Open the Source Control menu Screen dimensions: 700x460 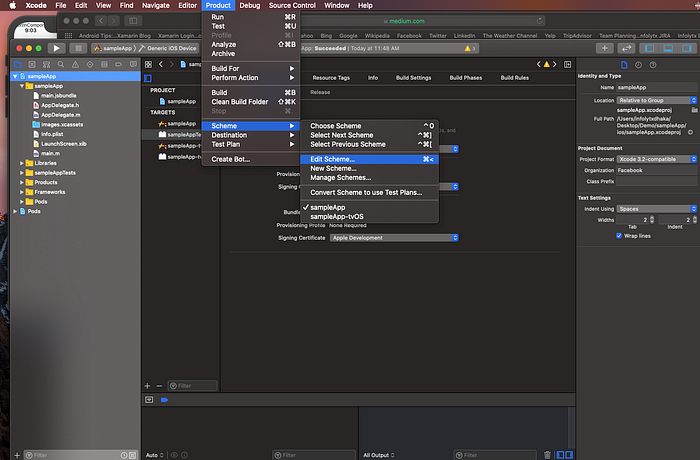click(x=292, y=5)
